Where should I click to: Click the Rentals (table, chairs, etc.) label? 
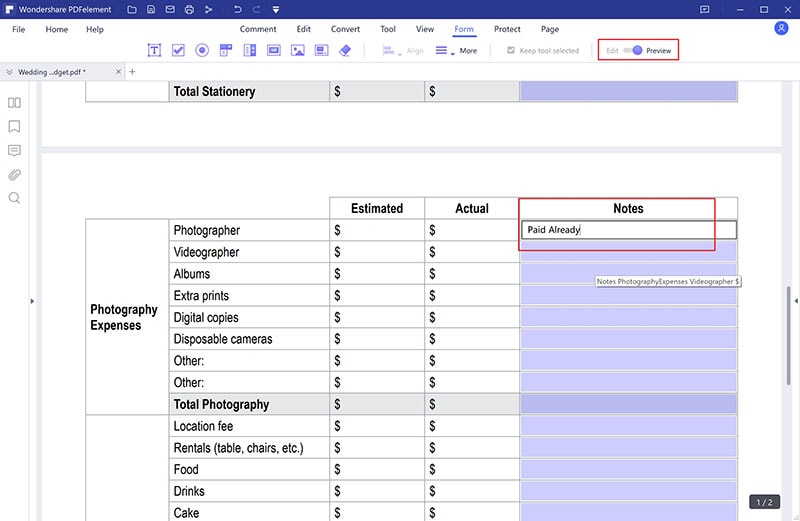click(x=238, y=448)
